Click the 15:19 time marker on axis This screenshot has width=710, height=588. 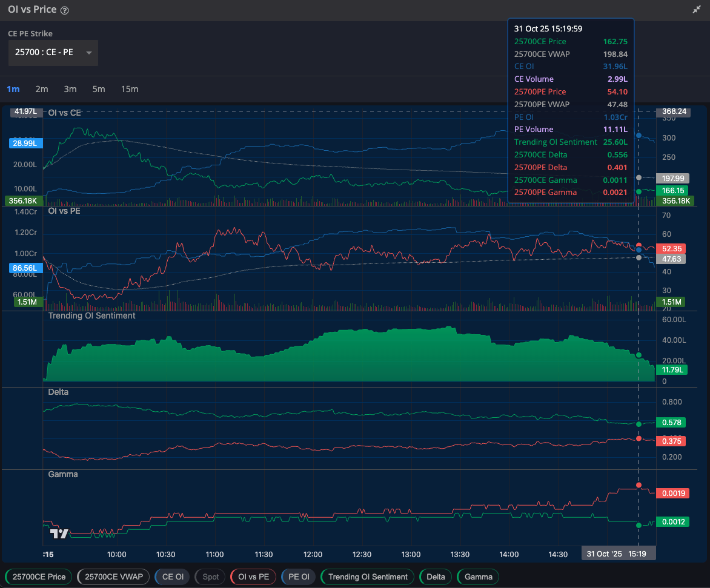click(637, 554)
